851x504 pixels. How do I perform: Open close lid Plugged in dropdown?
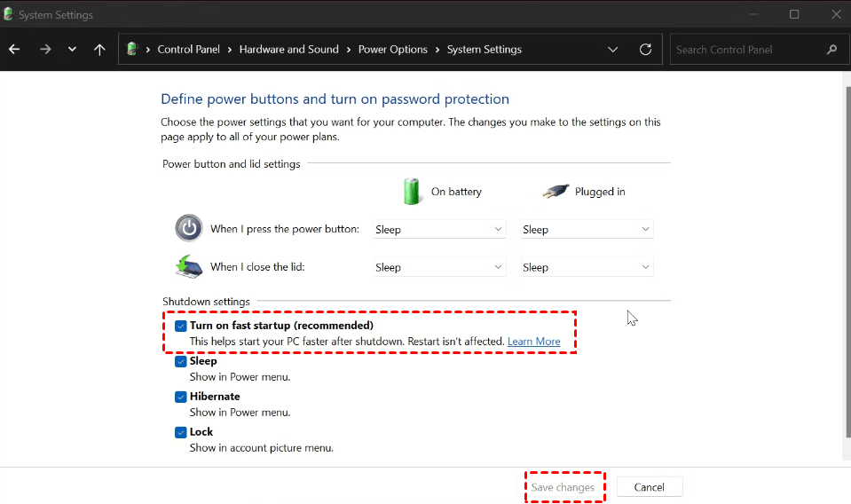pos(587,267)
